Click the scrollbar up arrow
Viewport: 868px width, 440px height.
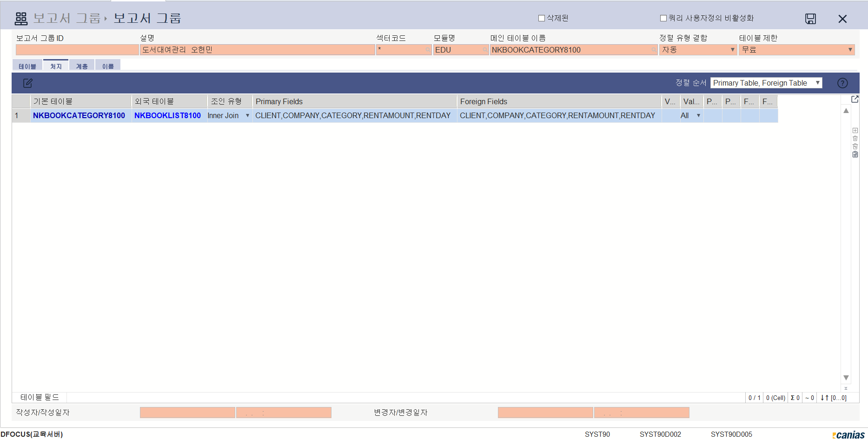846,111
